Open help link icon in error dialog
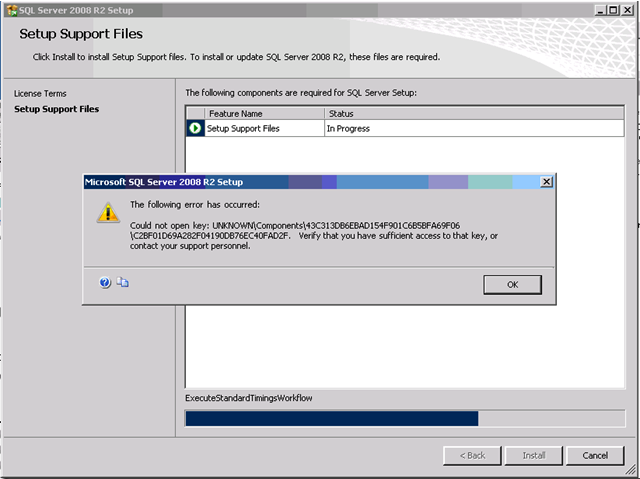This screenshot has height=479, width=640. (x=105, y=282)
